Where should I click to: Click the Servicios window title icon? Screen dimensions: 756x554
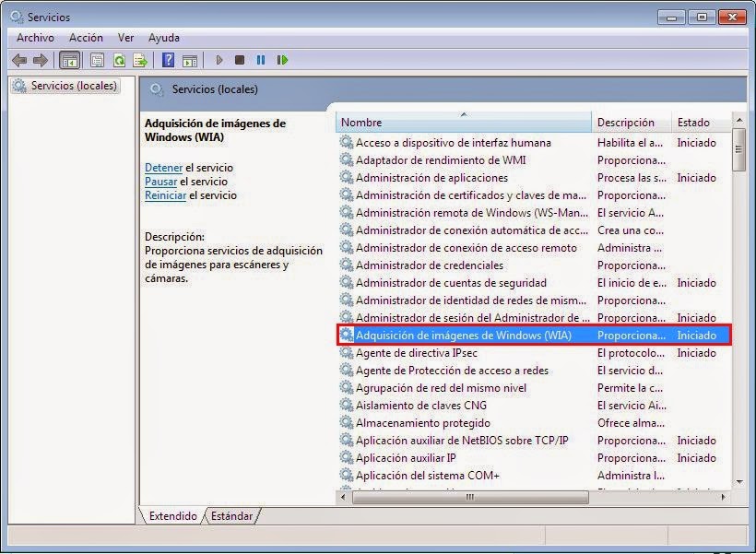pyautogui.click(x=17, y=17)
